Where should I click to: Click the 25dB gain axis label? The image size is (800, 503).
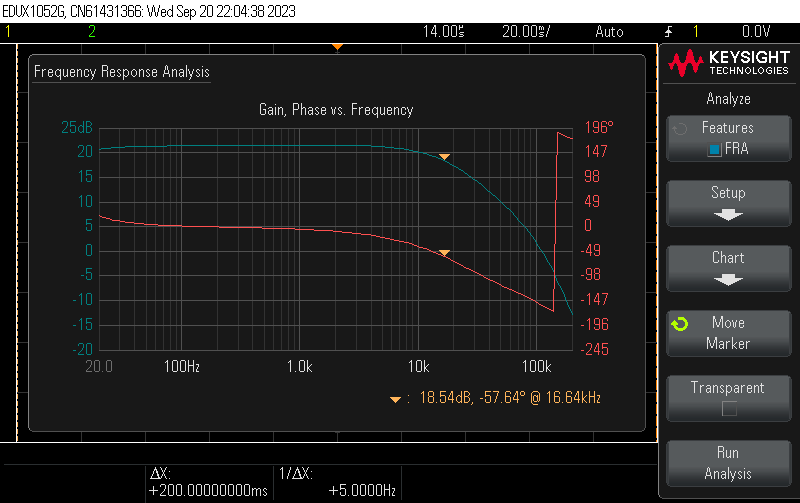click(77, 128)
